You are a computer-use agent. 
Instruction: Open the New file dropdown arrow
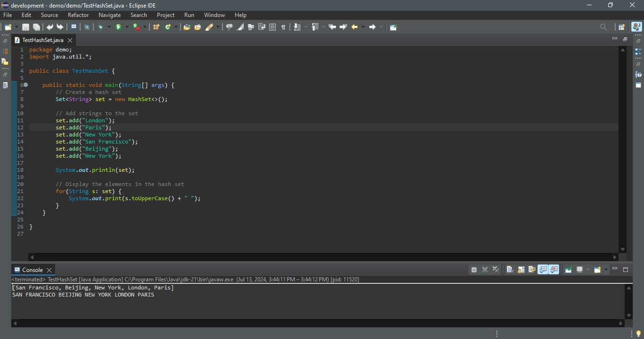point(17,27)
